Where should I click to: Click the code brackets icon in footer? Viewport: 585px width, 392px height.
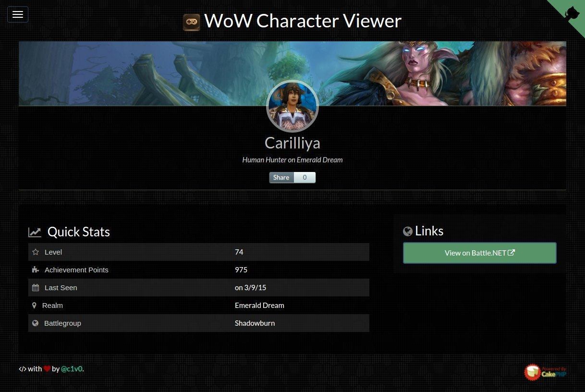click(x=23, y=369)
